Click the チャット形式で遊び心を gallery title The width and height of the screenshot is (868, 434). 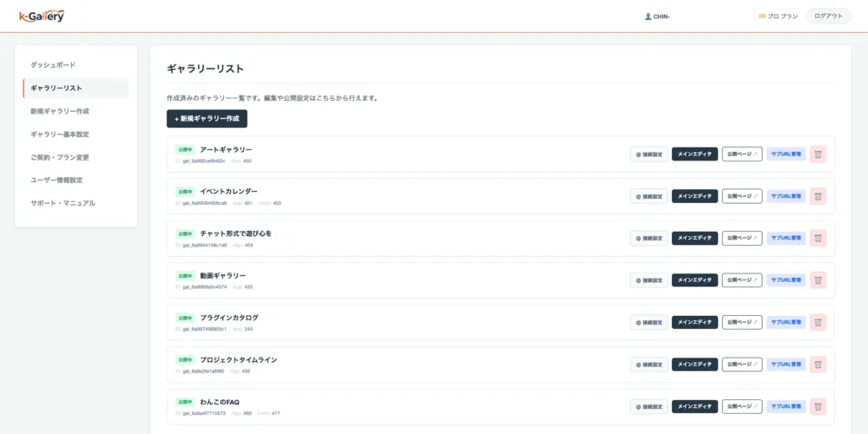(236, 233)
